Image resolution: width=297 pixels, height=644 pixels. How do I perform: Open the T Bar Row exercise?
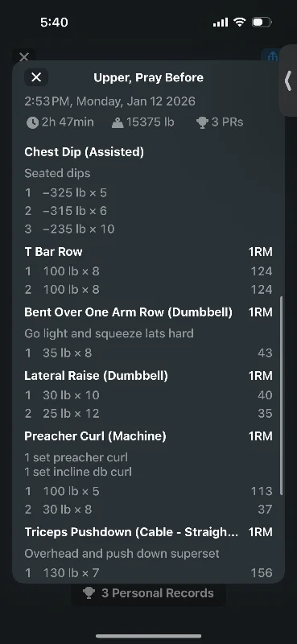pos(53,252)
